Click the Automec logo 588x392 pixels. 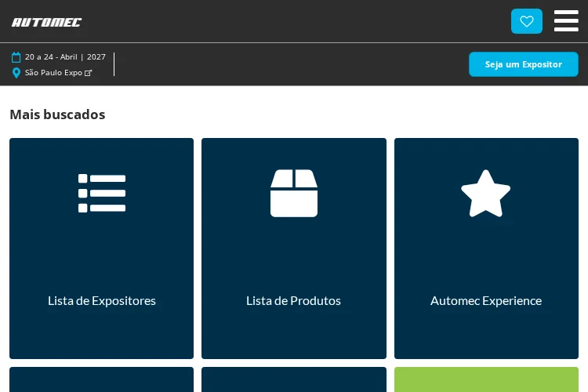click(x=46, y=23)
